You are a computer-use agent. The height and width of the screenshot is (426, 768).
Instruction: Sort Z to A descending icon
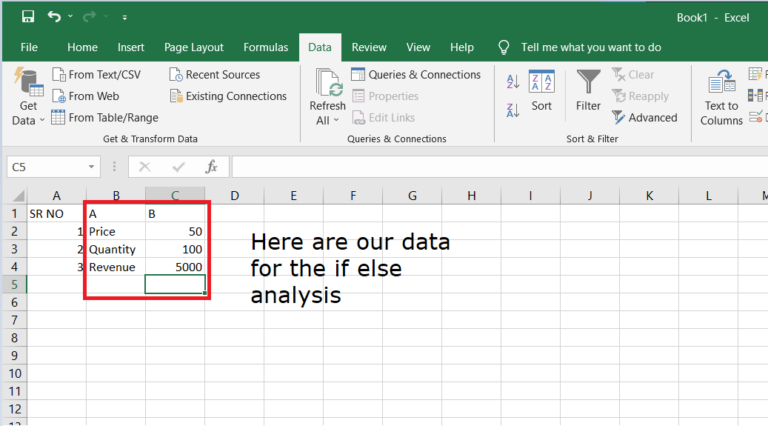(x=513, y=110)
